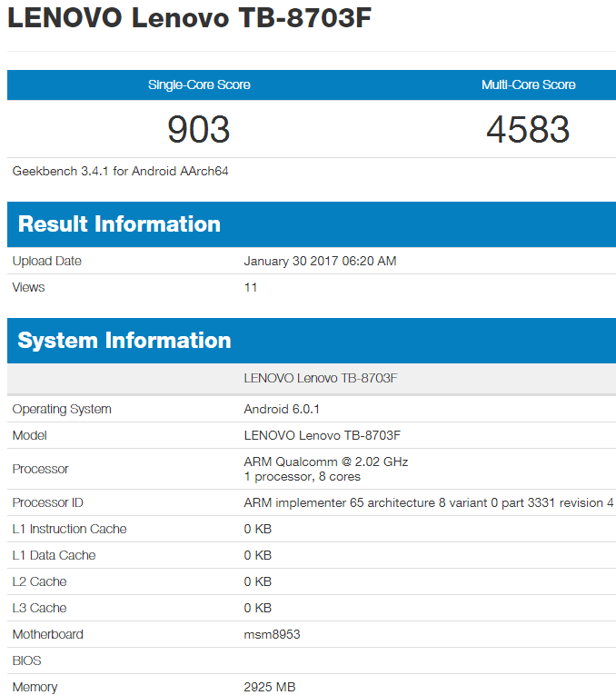This screenshot has height=695, width=616.
Task: Select ARM Qualcomm @ 2.02 GHz text
Action: pos(326,462)
